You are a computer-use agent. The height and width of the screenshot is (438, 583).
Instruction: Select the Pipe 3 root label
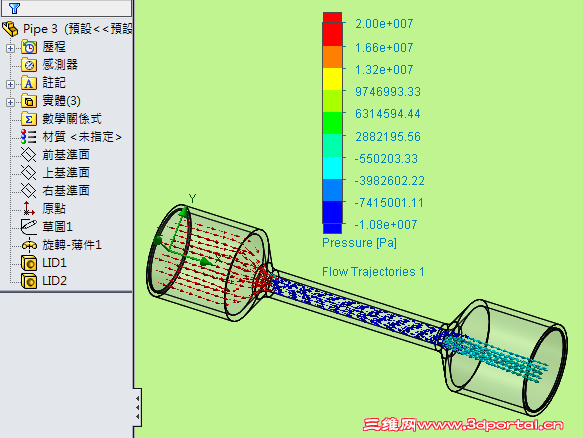[77, 29]
